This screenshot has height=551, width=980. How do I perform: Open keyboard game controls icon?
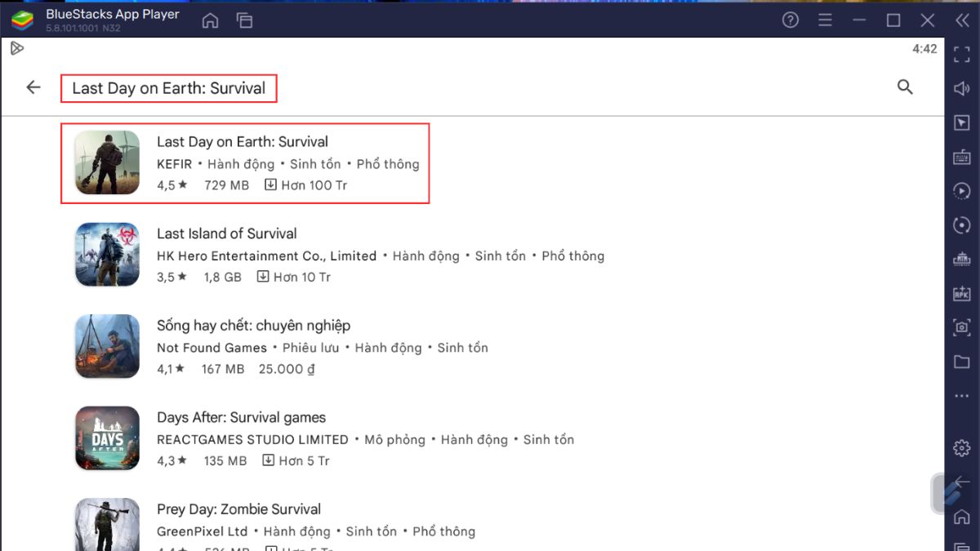click(962, 157)
